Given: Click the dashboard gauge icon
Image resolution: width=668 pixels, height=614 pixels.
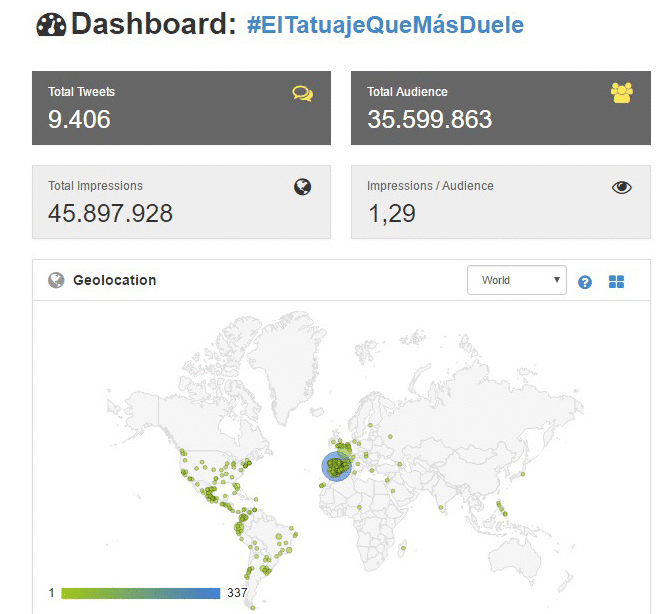Looking at the screenshot, I should tap(51, 25).
